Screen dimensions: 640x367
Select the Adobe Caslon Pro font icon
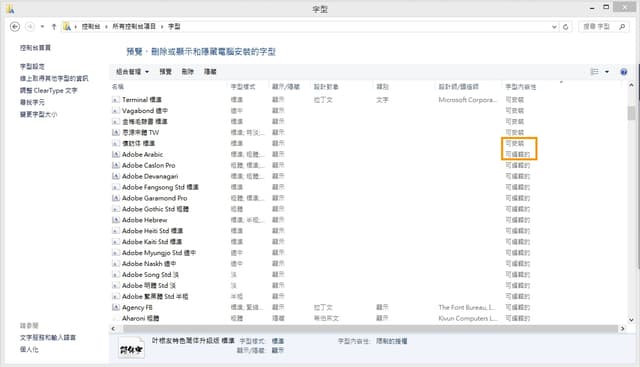pos(116,165)
